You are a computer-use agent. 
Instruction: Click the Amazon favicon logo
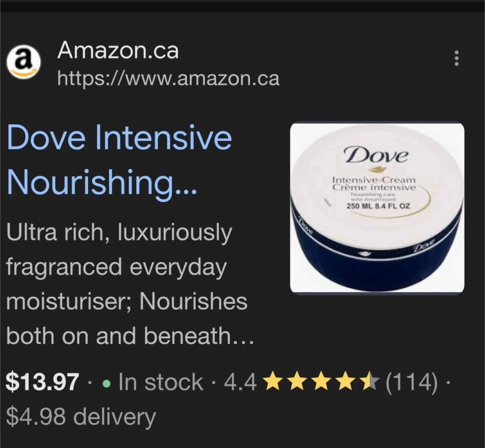24,62
